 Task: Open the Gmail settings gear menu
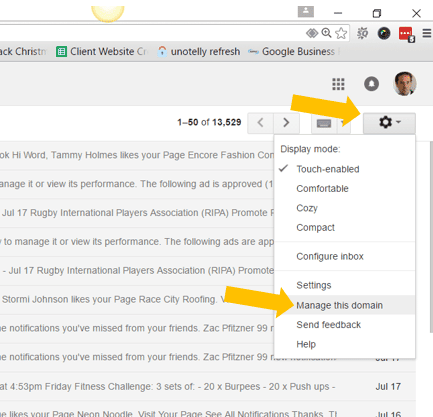(389, 123)
